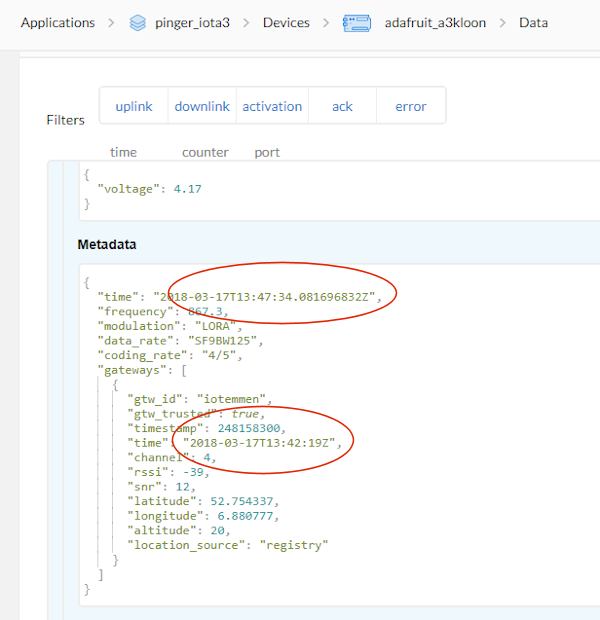Go to Applications in the breadcrumb

pyautogui.click(x=58, y=22)
